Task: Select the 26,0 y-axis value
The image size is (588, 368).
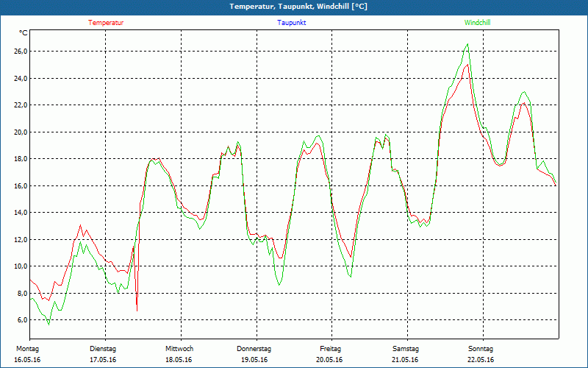Action: [x=21, y=52]
